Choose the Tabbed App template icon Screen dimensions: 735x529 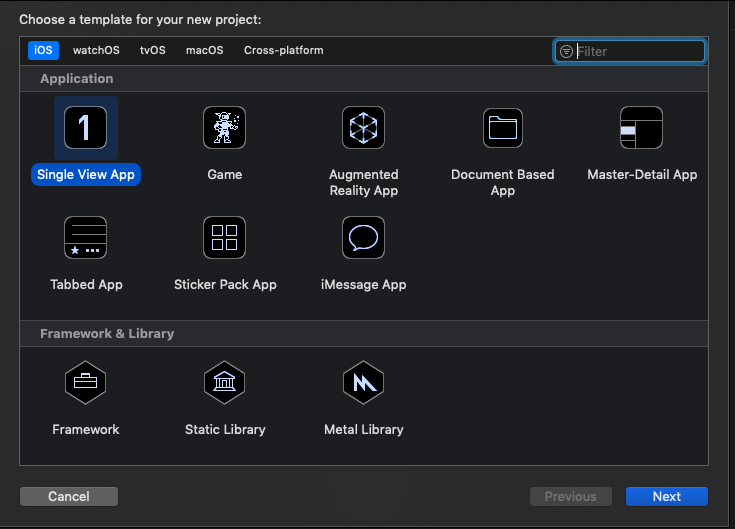coord(85,238)
